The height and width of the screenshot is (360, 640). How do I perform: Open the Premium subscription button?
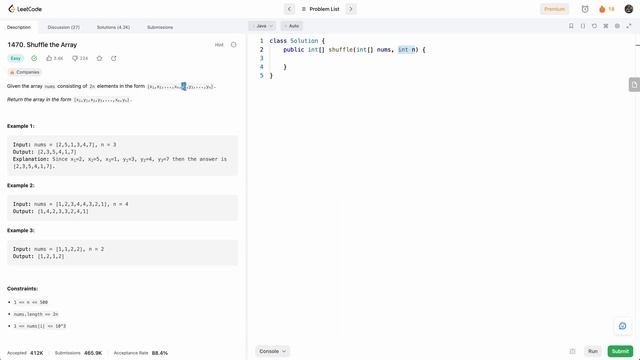coord(554,9)
